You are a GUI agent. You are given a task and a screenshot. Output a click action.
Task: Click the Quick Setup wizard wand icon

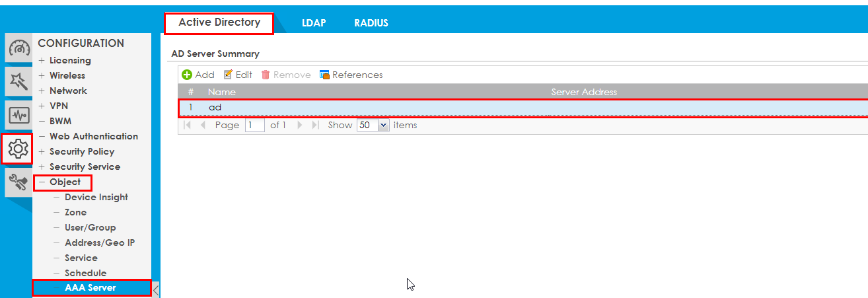[x=18, y=81]
